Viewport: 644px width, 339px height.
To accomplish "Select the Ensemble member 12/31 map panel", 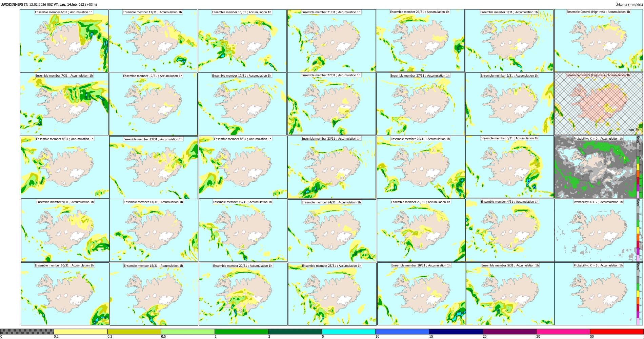I will (153, 104).
